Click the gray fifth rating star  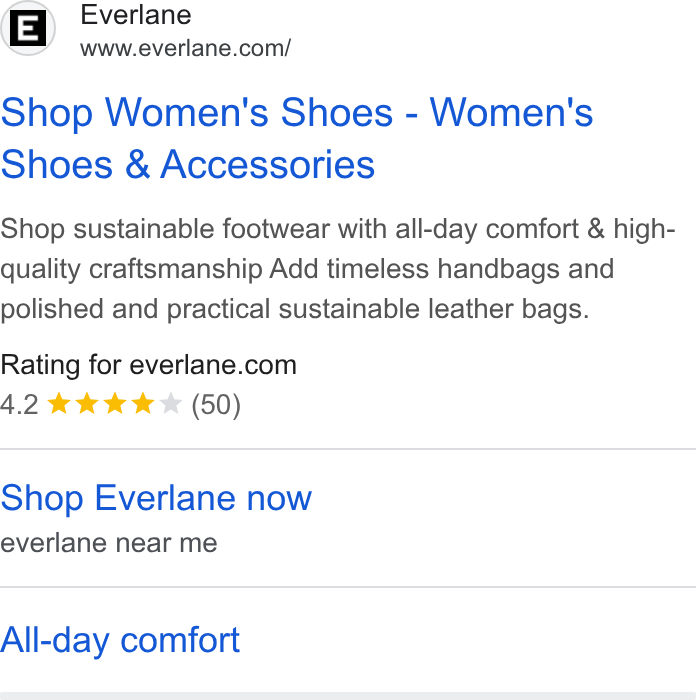coord(171,404)
